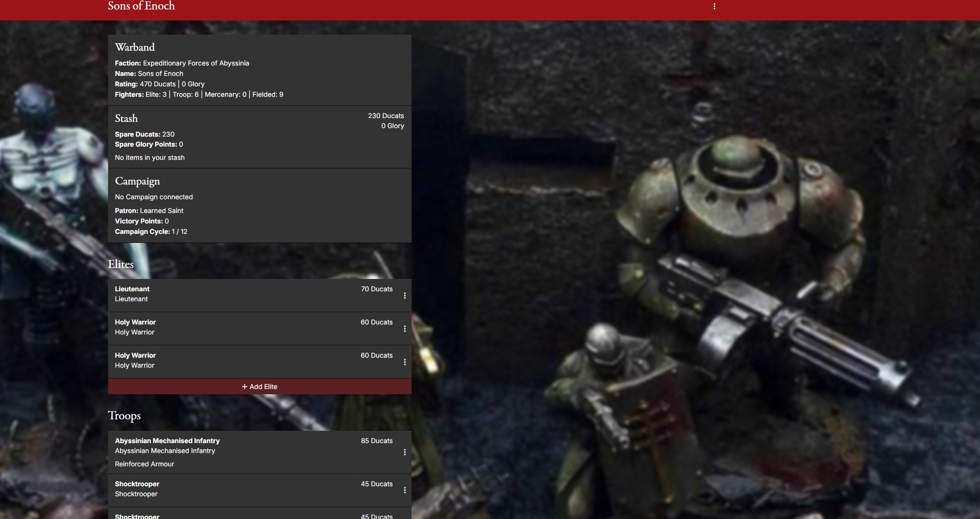The height and width of the screenshot is (519, 980).
Task: Open options for the 45 Ducats Shocktrooper below Mechanised Infantry
Action: point(404,490)
